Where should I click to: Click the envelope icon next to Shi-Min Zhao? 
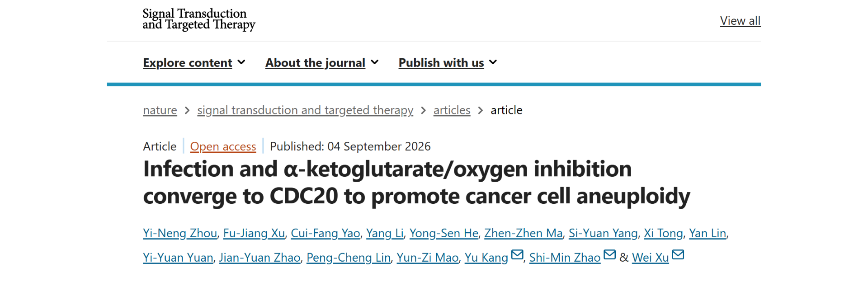coord(610,255)
